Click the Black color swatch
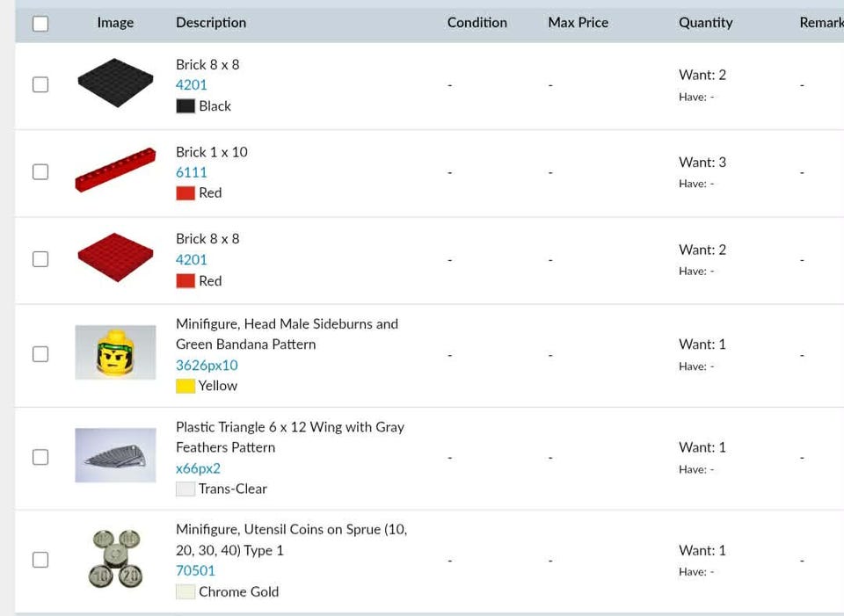The image size is (844, 616). [x=186, y=106]
